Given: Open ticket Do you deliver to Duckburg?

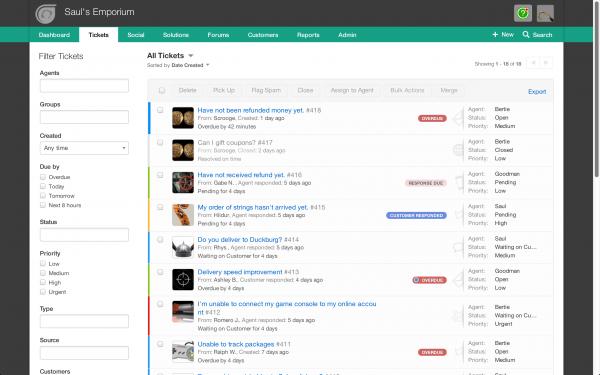Looking at the screenshot, I should pos(240,240).
